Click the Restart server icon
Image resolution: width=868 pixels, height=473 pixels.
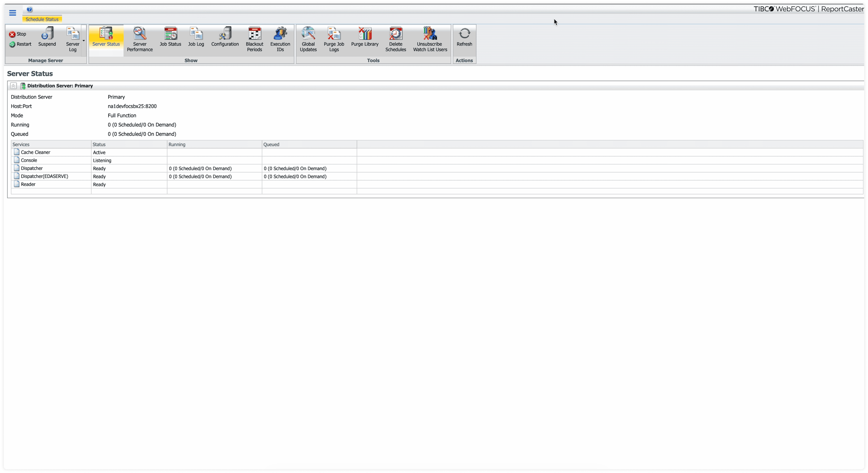tap(12, 44)
